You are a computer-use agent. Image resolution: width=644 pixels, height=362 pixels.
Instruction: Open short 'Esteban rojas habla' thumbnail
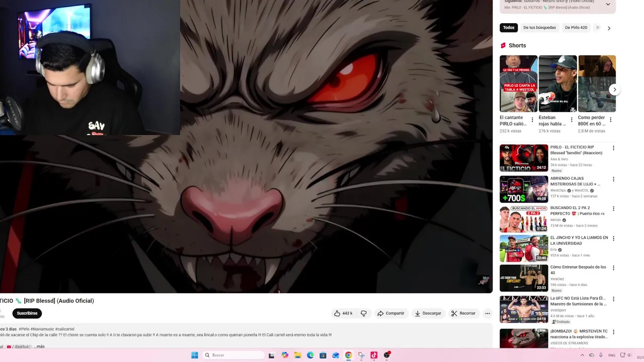click(557, 83)
